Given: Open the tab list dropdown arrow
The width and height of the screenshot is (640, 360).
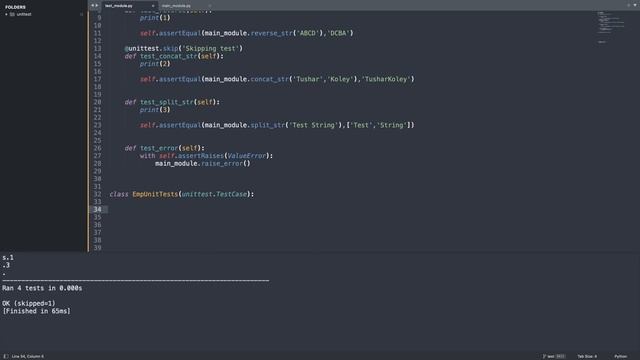Looking at the screenshot, I should point(635,5).
